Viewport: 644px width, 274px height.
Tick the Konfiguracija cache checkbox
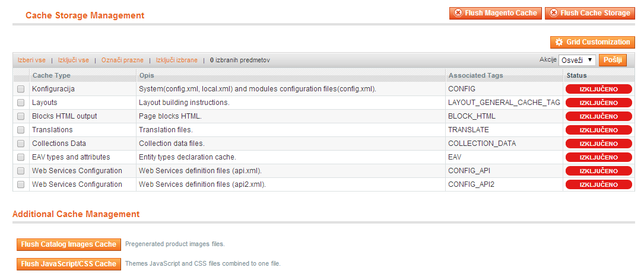(21, 89)
